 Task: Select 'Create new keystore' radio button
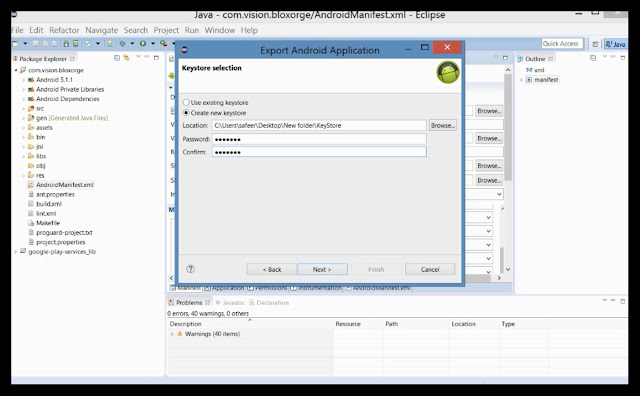[x=186, y=113]
